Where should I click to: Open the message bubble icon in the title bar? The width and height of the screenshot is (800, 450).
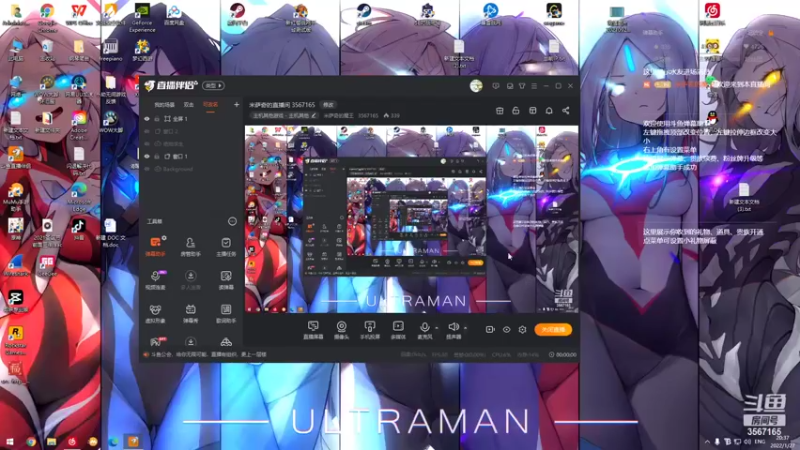[x=496, y=86]
